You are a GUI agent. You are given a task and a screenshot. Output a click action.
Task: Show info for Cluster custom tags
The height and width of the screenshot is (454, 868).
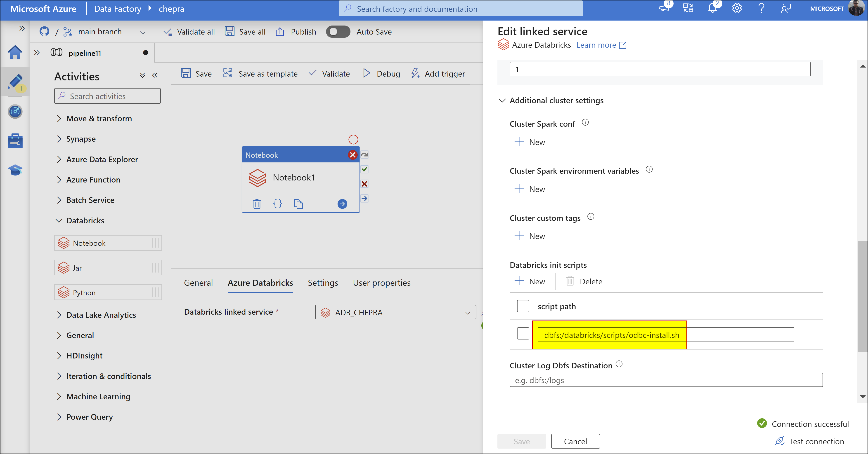click(590, 216)
